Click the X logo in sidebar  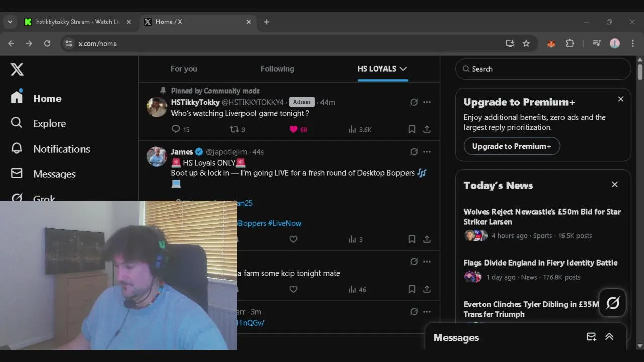(17, 69)
